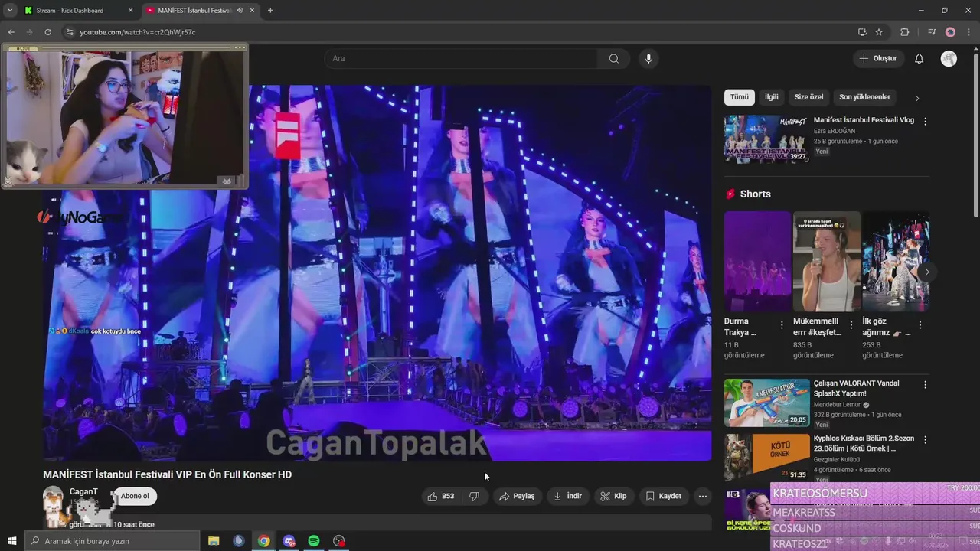
Task: Open media control icon in Chrome toolbar
Action: [932, 32]
